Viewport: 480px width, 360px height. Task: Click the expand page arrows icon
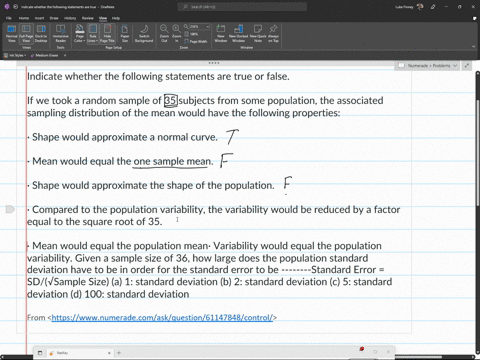tap(467, 66)
